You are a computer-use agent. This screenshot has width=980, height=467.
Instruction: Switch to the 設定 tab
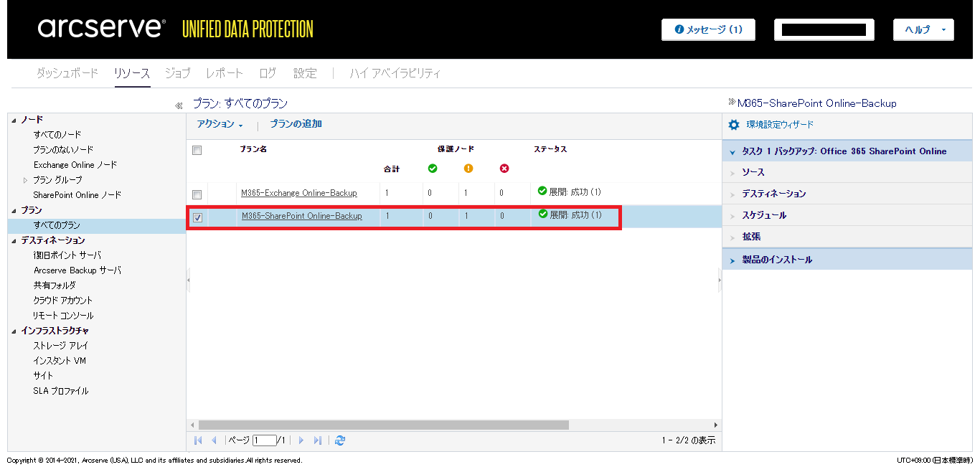[x=305, y=73]
